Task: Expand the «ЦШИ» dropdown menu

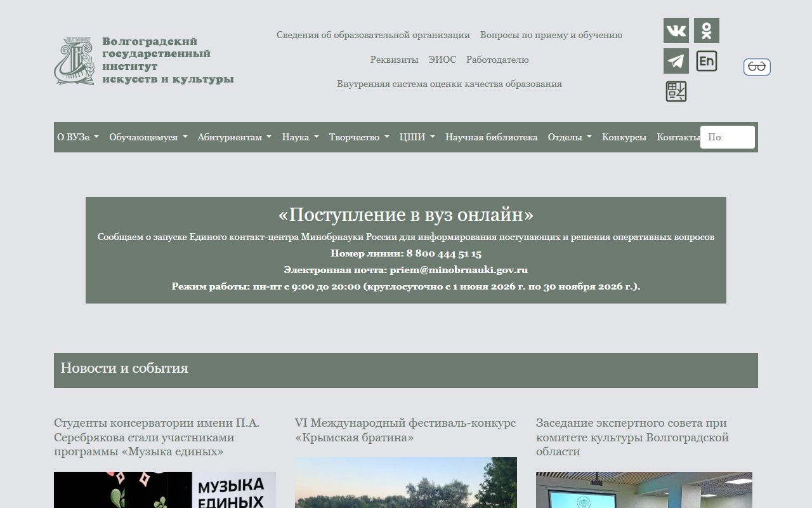Action: [x=417, y=137]
